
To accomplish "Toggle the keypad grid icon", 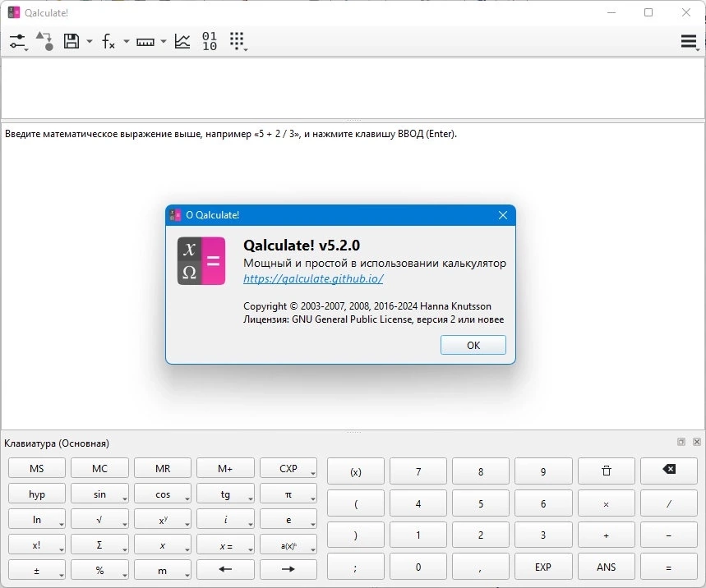I will [x=238, y=41].
